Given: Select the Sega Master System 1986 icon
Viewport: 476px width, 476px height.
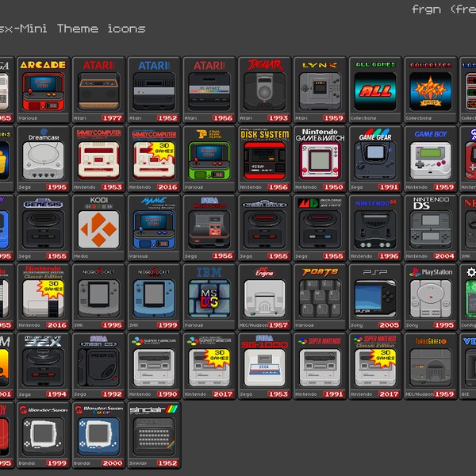Looking at the screenshot, I should click(x=209, y=228).
